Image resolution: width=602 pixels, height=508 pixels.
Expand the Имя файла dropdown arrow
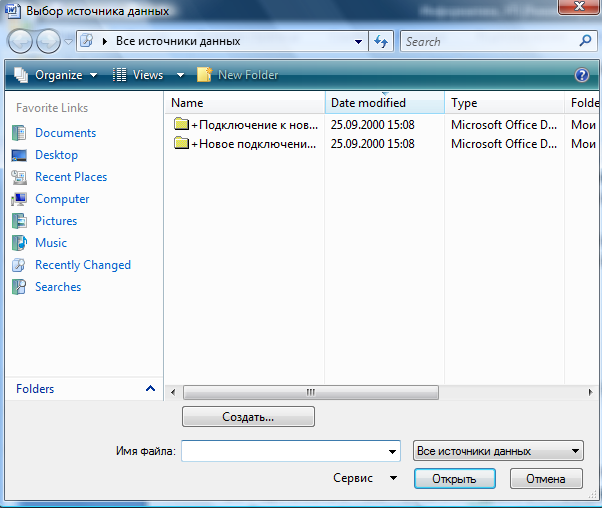point(392,452)
